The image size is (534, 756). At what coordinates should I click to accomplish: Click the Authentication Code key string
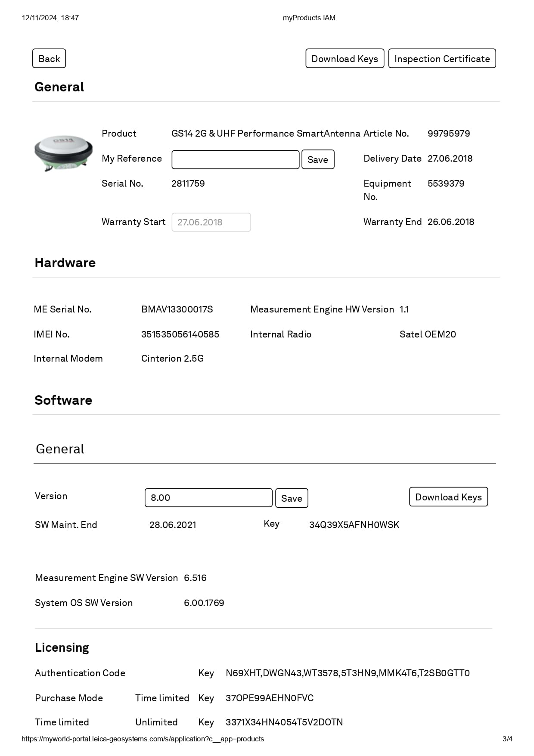pyautogui.click(x=348, y=673)
